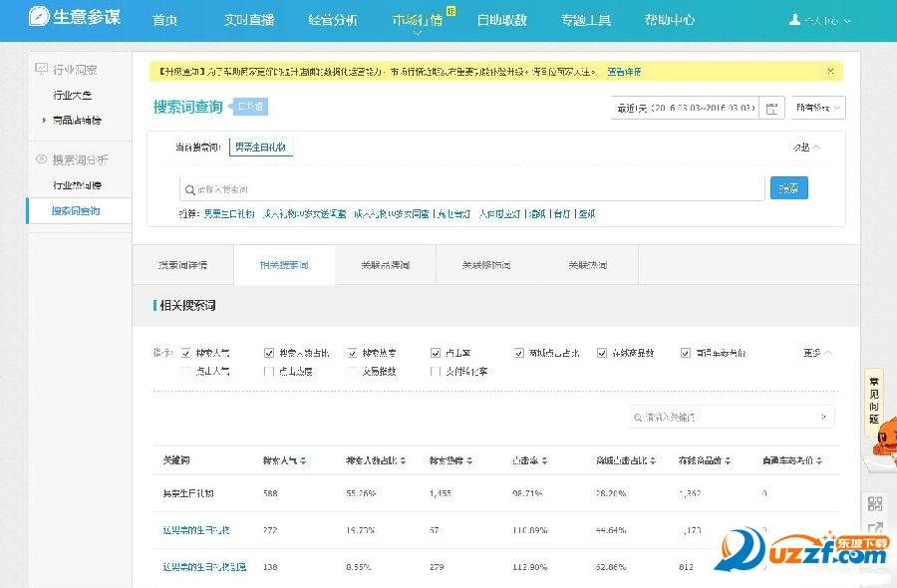Sort table by 商城点击占比 column arrow
Viewport: 897px width, 588px height.
653,460
